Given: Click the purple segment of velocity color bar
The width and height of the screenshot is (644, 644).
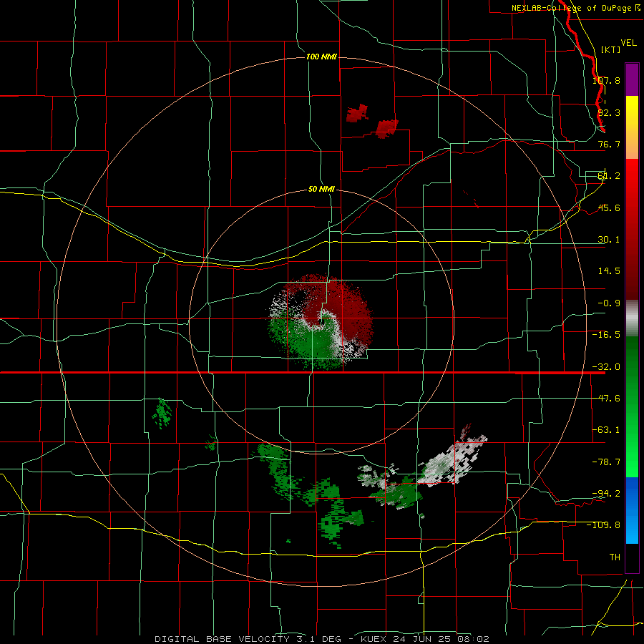Looking at the screenshot, I should [632, 79].
